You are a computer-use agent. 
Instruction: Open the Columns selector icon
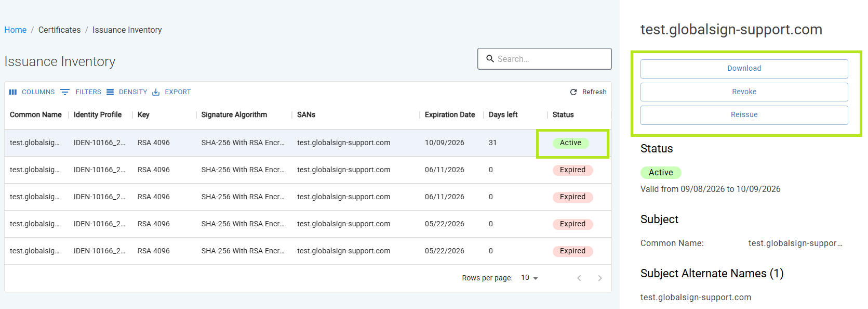coord(13,92)
